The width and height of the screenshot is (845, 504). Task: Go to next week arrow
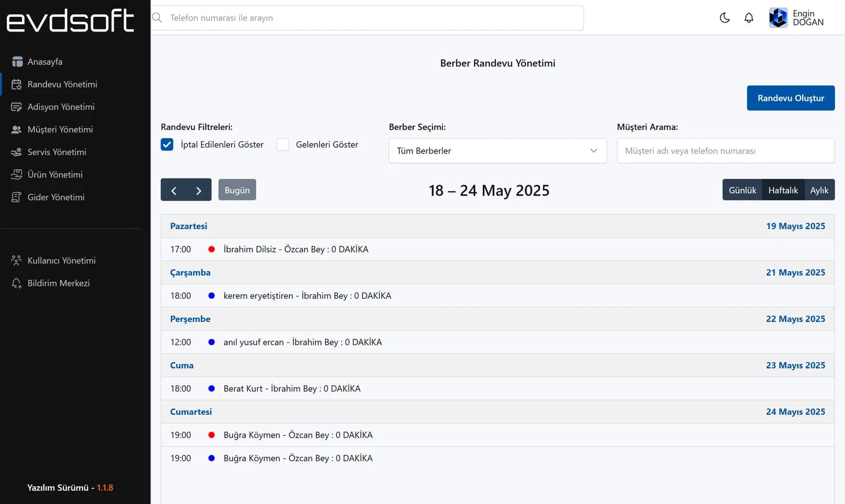tap(199, 190)
